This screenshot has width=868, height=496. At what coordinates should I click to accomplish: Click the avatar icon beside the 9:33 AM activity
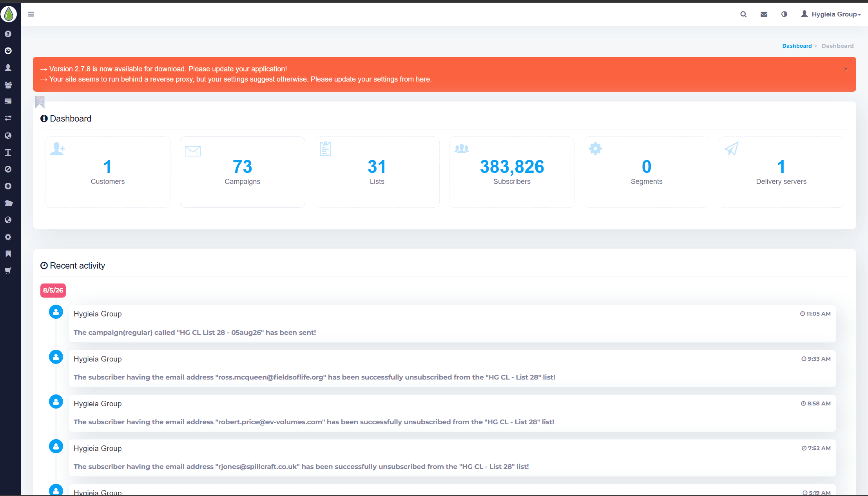tap(56, 357)
